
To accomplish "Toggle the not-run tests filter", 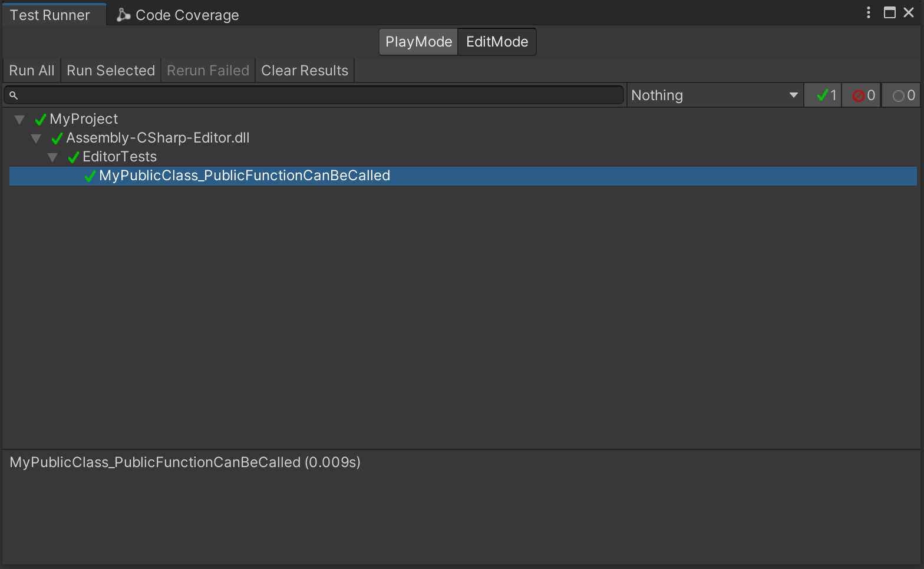I will tap(902, 95).
